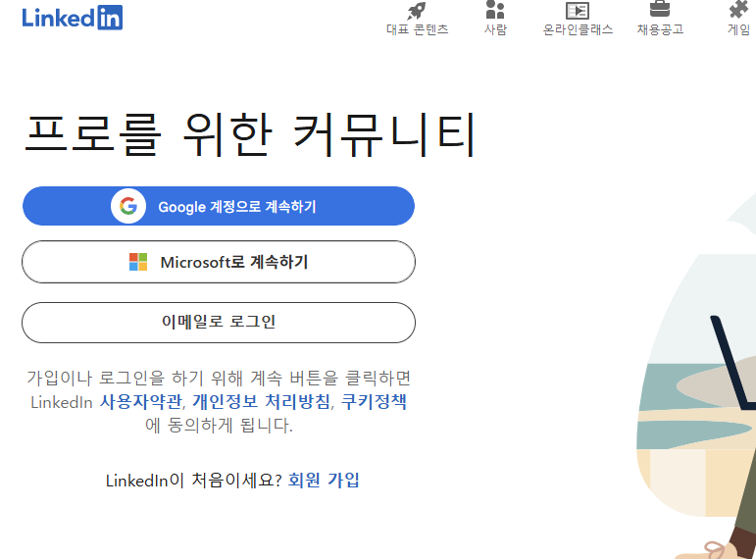Image resolution: width=756 pixels, height=559 pixels.
Task: Open the 개인정보 처리방침 link
Action: click(x=262, y=402)
